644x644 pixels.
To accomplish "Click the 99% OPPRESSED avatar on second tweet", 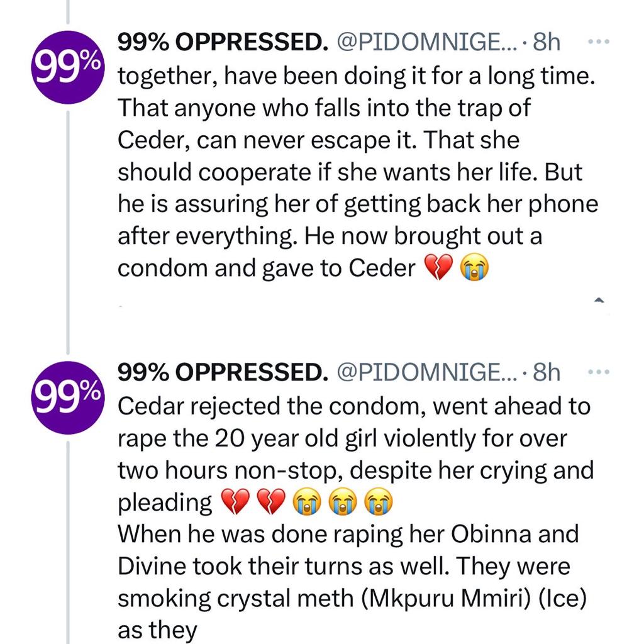I will [67, 396].
